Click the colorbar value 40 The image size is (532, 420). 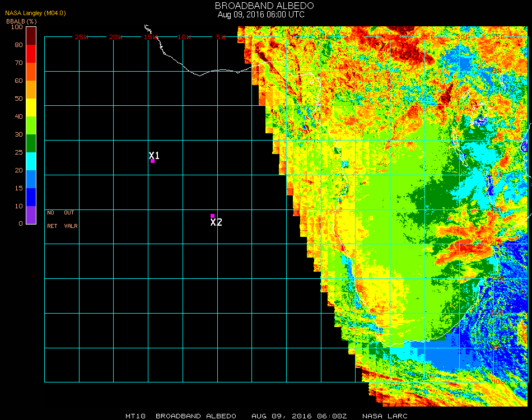(18, 116)
